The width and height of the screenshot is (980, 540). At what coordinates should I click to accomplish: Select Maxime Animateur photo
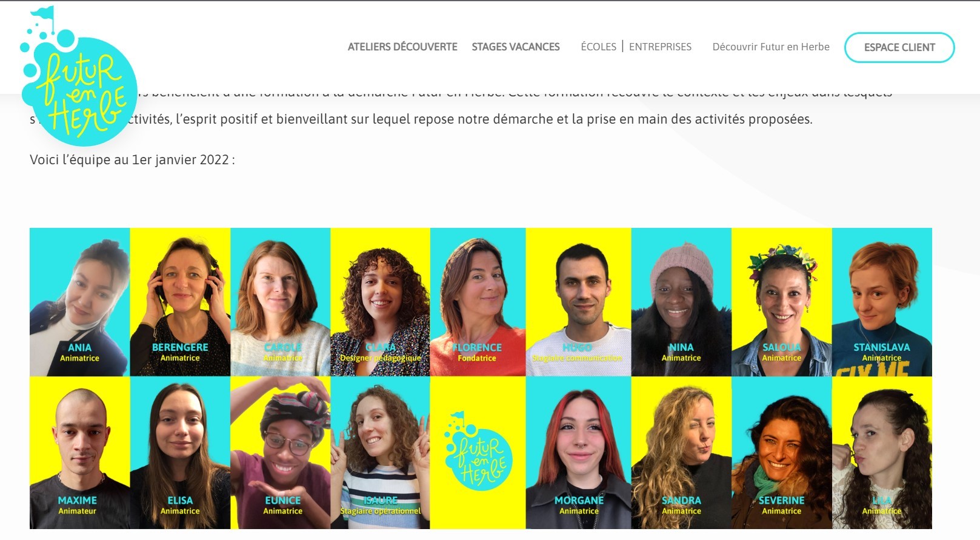pos(79,453)
